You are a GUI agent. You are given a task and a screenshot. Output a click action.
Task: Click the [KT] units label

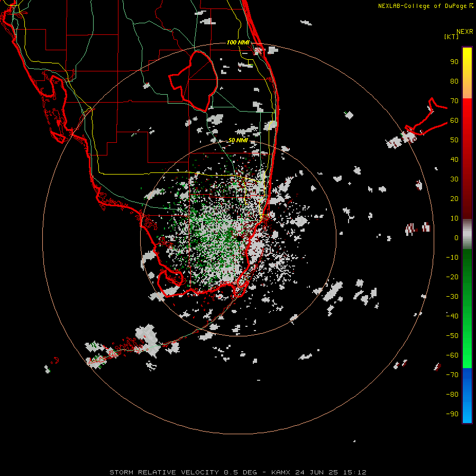tap(451, 36)
